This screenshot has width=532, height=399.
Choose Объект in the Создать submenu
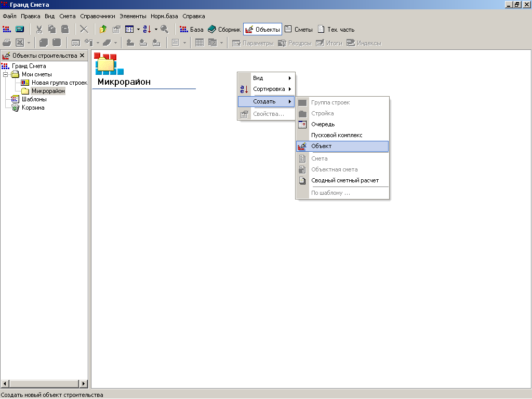point(343,146)
